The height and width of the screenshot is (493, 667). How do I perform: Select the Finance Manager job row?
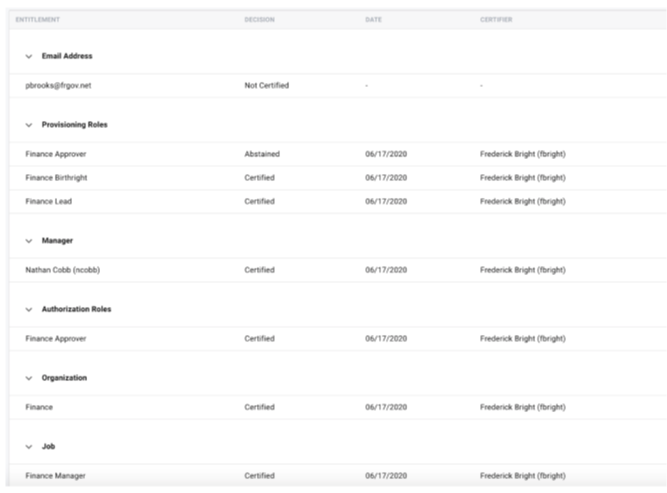pos(55,476)
